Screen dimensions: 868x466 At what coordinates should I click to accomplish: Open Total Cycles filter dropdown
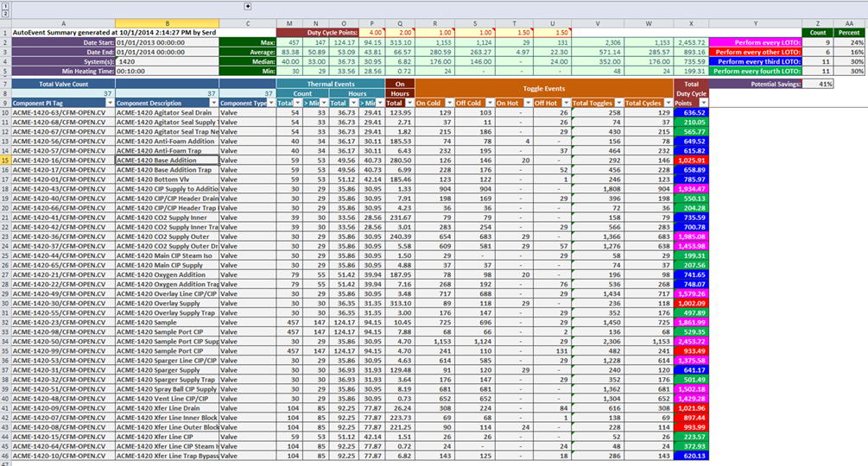[x=668, y=103]
